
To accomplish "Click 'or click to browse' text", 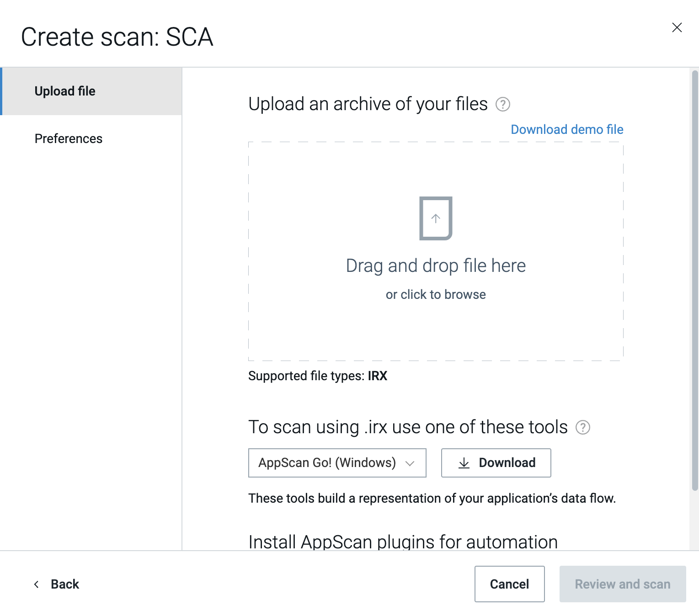I will coord(436,295).
